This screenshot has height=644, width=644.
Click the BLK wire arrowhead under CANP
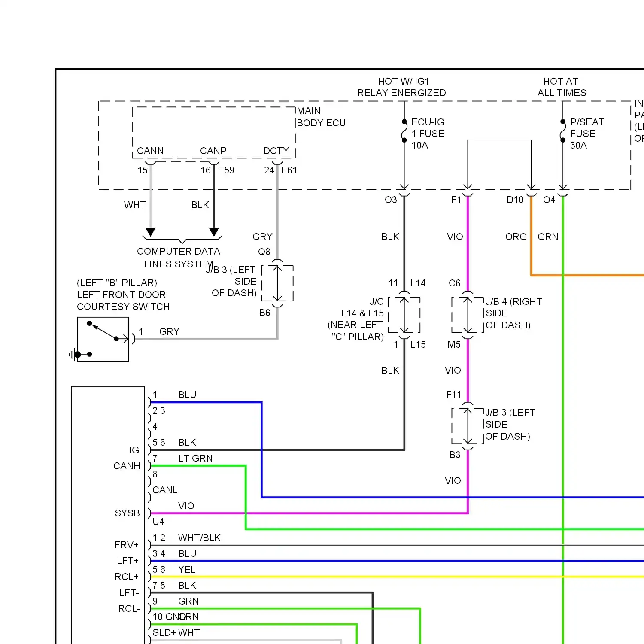tap(214, 232)
